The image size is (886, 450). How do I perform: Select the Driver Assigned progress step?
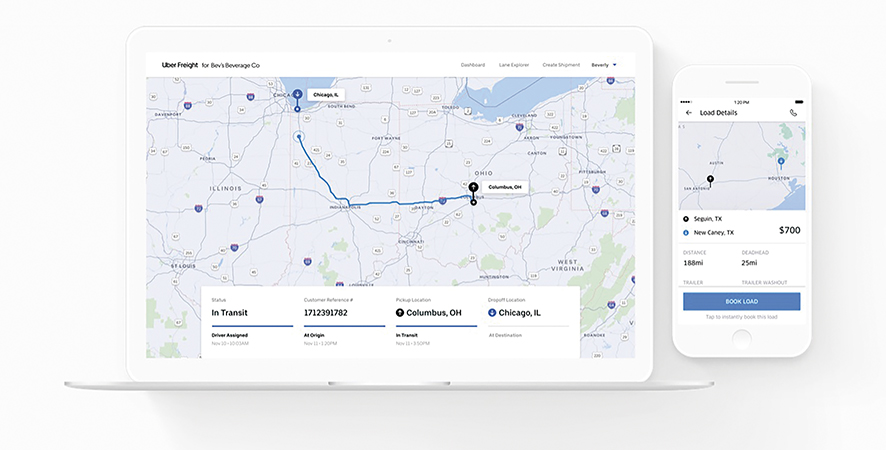tap(229, 335)
